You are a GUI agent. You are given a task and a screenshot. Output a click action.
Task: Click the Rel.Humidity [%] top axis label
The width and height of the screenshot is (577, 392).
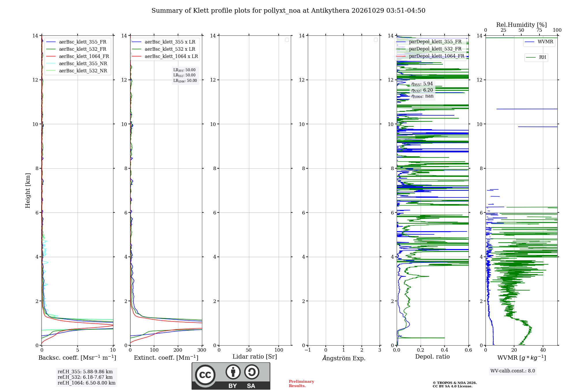[x=521, y=25]
